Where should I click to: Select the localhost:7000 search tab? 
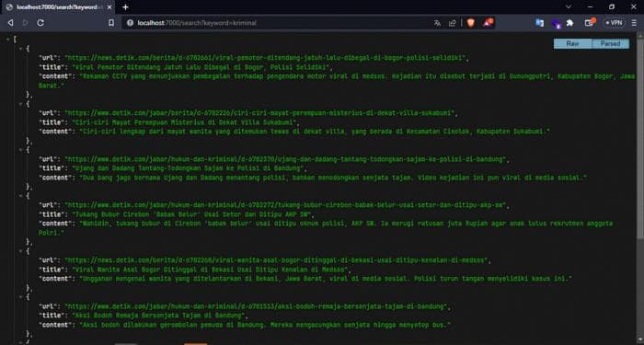pos(57,7)
